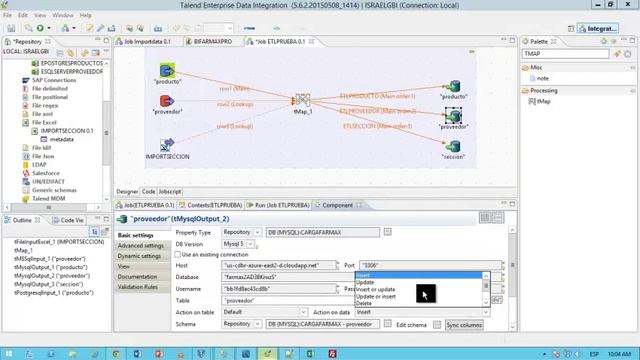Select the "seccion" MySQL output component
Image resolution: width=640 pixels, height=360 pixels.
pyautogui.click(x=453, y=146)
